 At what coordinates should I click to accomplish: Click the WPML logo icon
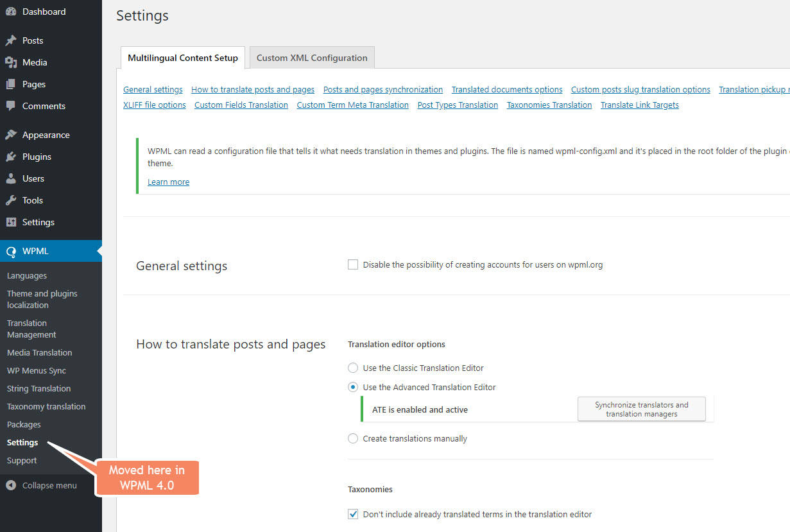click(11, 251)
